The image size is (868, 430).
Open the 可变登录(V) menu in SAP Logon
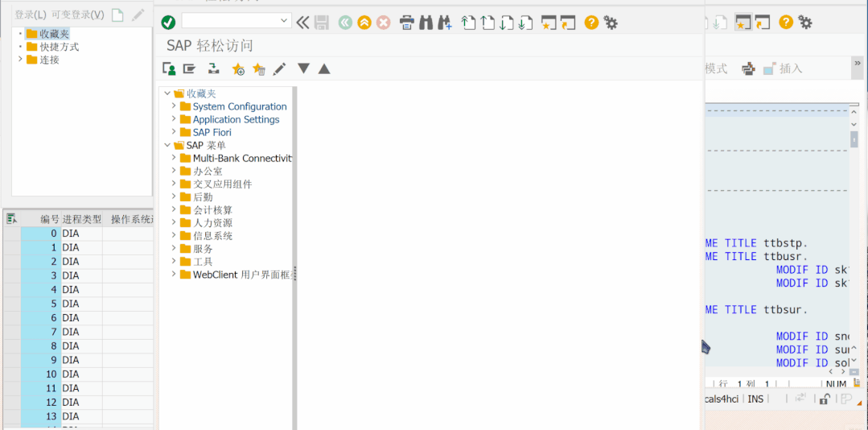click(77, 15)
